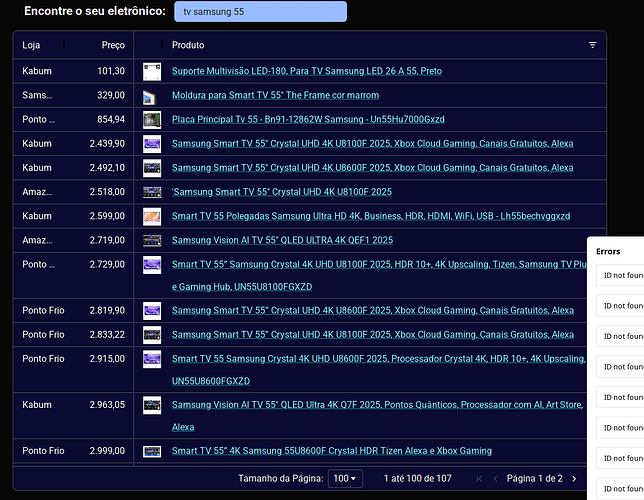Viewport: 644px width, 500px height.
Task: Click thumbnail in the 2.439,90 Kabum row
Action: (152, 144)
